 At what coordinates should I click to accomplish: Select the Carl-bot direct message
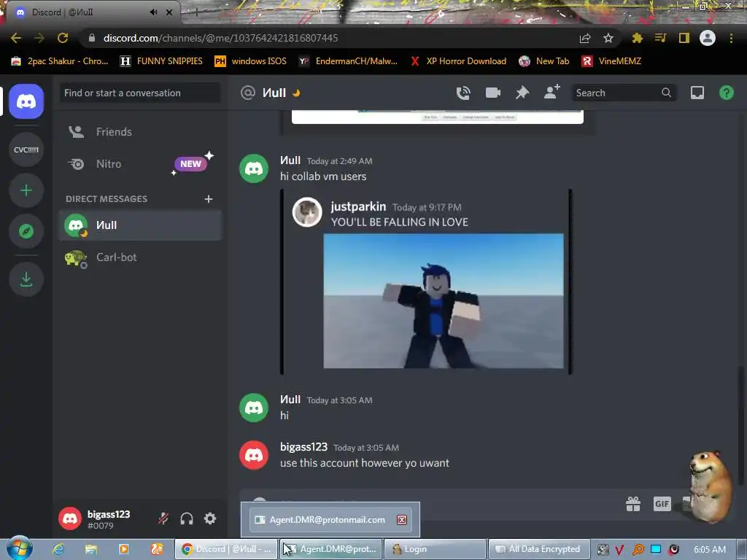click(x=140, y=257)
